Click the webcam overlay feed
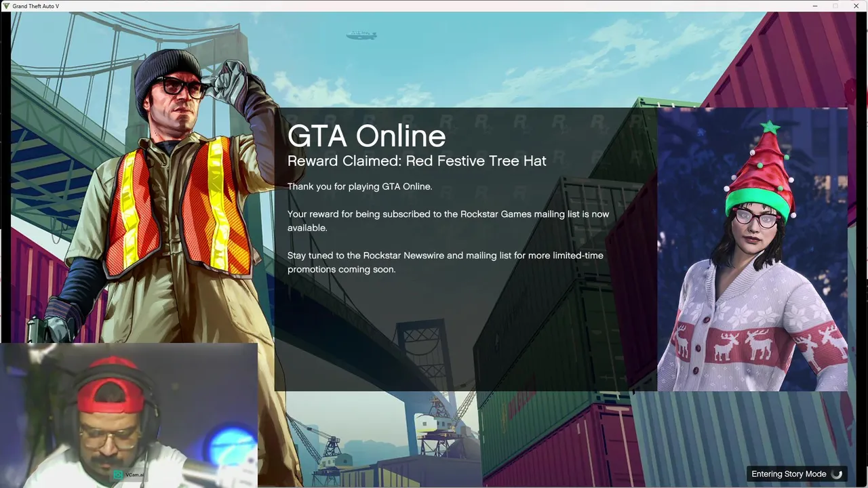 pos(129,415)
